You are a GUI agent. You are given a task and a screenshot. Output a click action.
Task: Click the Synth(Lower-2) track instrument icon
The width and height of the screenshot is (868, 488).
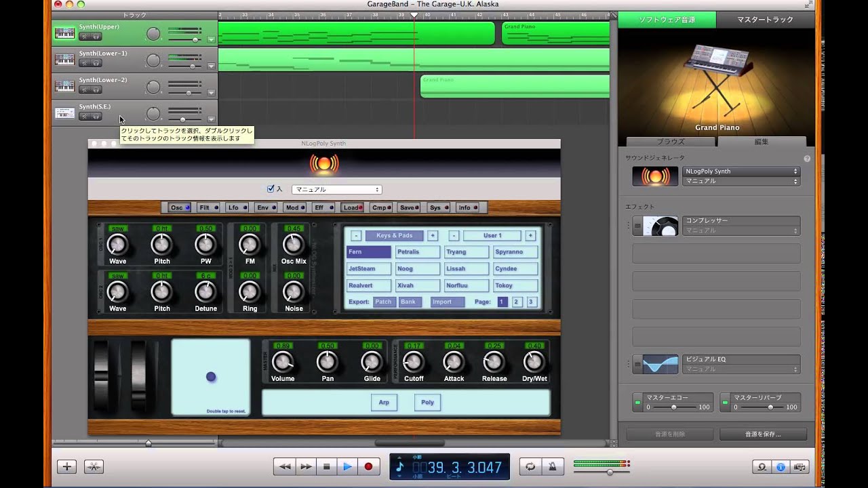[64, 86]
